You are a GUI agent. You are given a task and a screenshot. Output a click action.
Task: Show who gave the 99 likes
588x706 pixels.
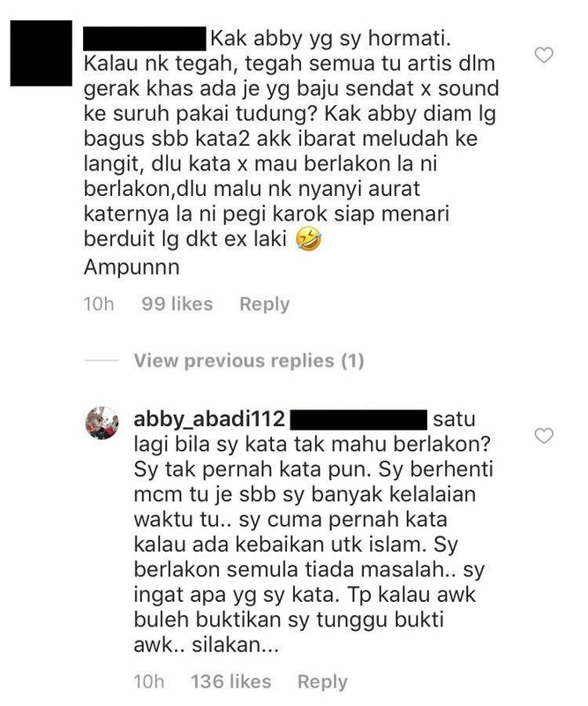[177, 304]
